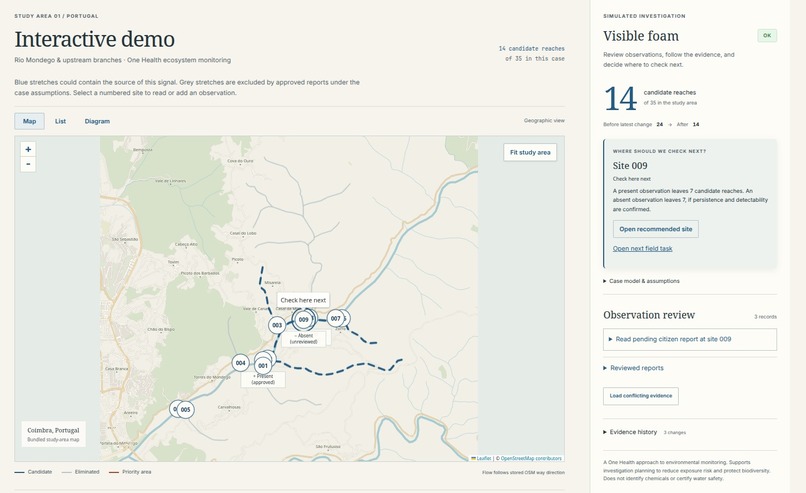
Task: Click the OK status badge
Action: pos(767,36)
